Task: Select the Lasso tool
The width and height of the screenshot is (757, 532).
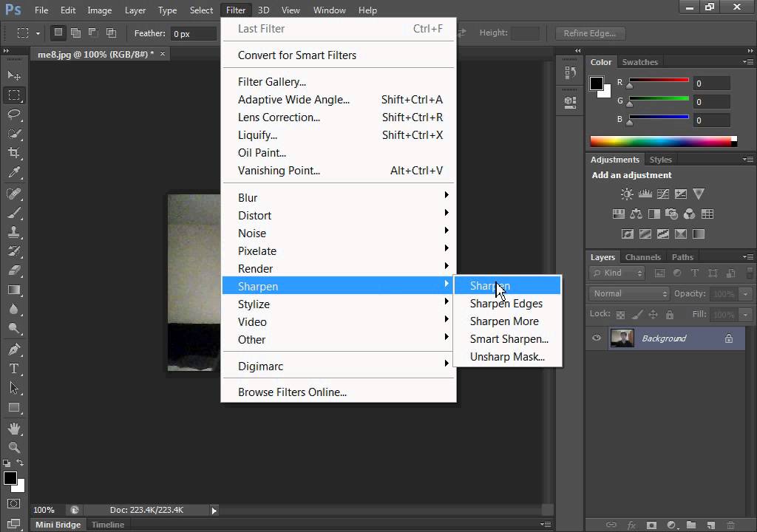Action: coord(14,115)
